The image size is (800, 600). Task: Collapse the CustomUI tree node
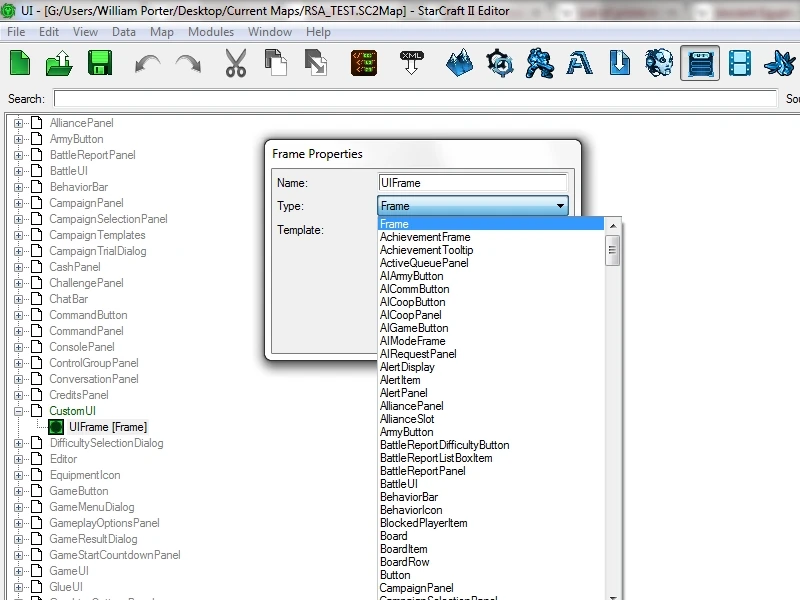[x=18, y=411]
